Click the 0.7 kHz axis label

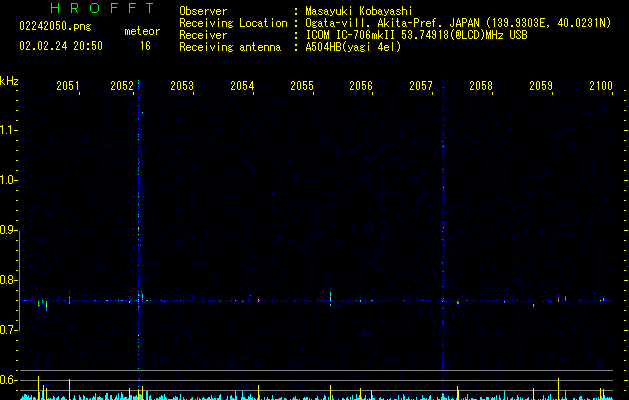point(8,330)
